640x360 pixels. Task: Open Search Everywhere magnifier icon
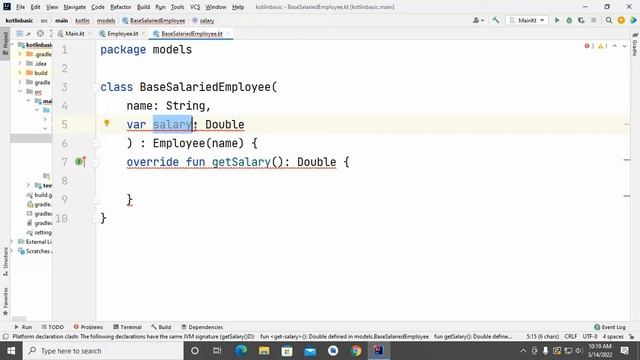click(609, 20)
